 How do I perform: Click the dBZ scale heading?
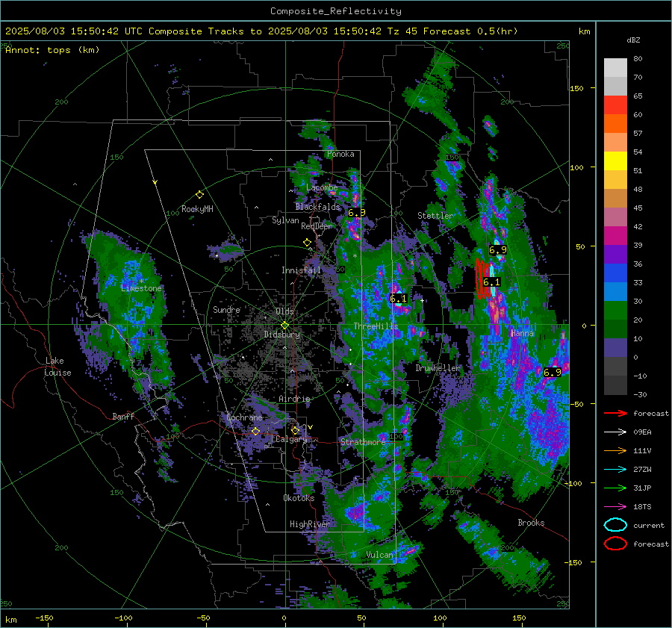(x=633, y=40)
